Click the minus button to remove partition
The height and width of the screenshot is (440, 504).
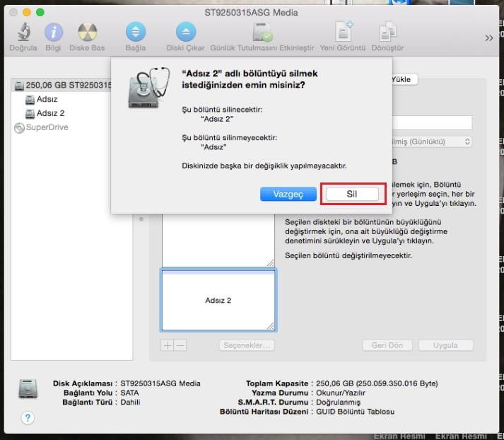click(180, 345)
